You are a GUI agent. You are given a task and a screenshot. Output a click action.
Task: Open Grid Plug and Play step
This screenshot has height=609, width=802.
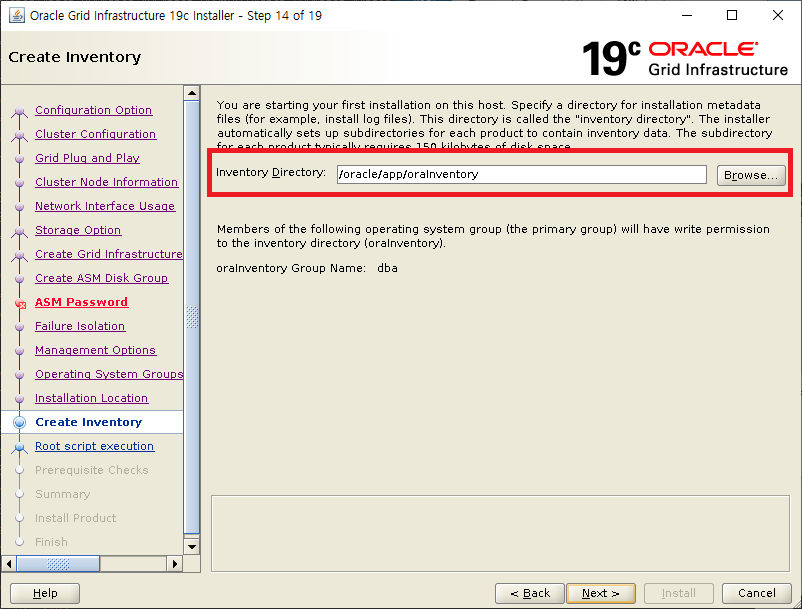tap(87, 158)
